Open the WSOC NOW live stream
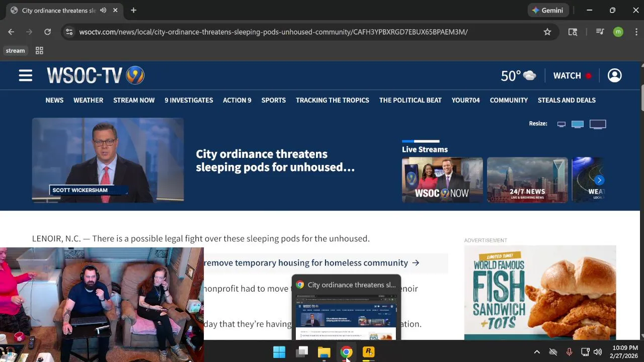The height and width of the screenshot is (362, 644). tap(442, 180)
